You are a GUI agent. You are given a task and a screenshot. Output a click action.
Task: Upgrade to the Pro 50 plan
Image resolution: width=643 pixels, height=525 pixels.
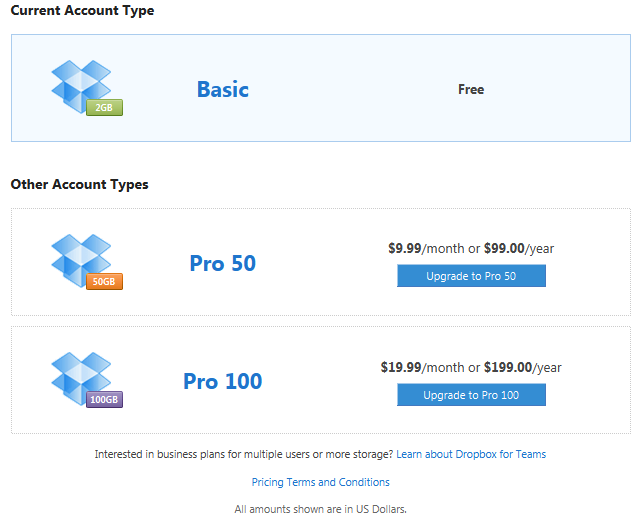(x=471, y=276)
